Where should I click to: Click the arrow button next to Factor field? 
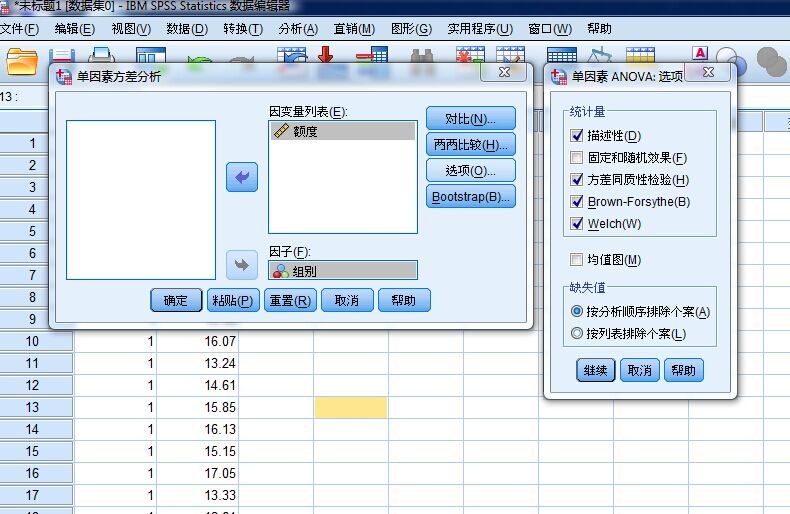coord(242,265)
